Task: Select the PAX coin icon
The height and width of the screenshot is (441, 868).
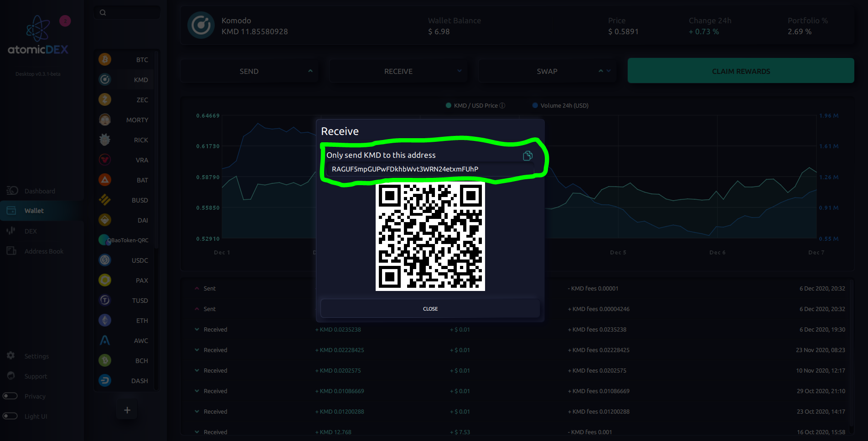Action: coord(105,280)
